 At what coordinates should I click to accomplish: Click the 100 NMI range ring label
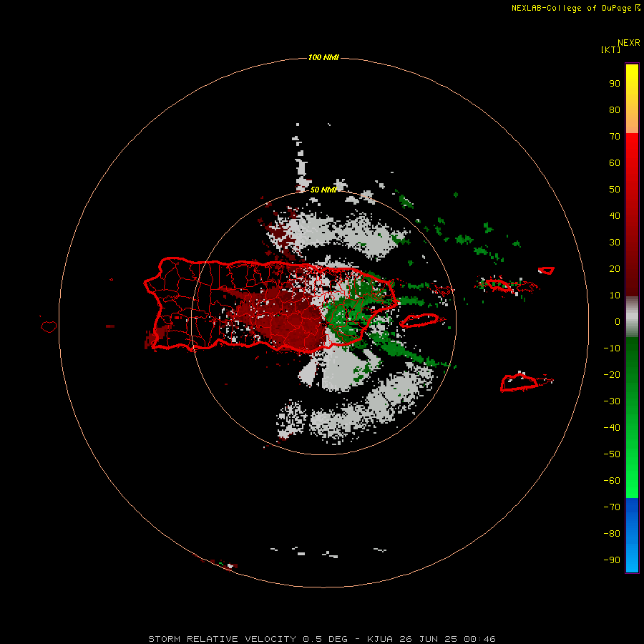click(x=323, y=57)
